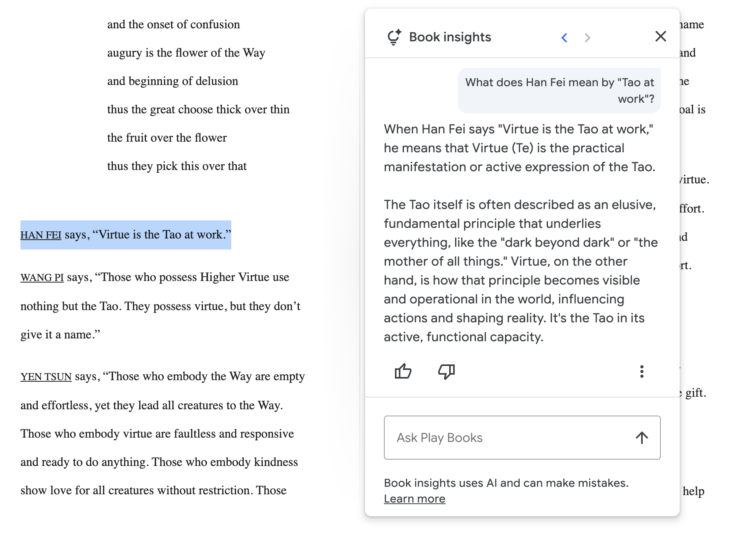
Task: Open the HAN FEI commentator link
Action: click(x=41, y=235)
